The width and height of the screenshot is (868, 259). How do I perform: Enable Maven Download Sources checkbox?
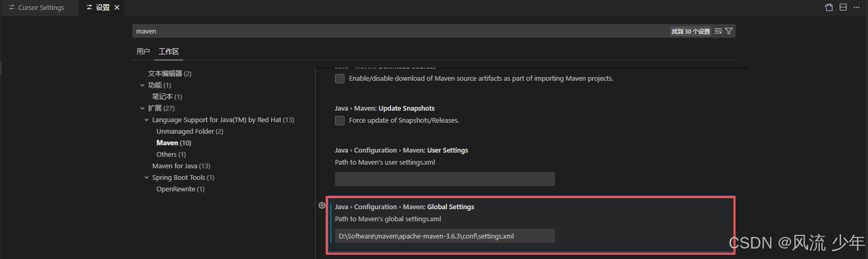340,79
